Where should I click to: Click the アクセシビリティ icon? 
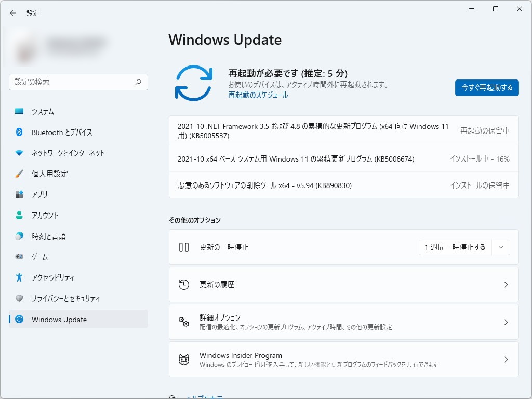click(18, 277)
